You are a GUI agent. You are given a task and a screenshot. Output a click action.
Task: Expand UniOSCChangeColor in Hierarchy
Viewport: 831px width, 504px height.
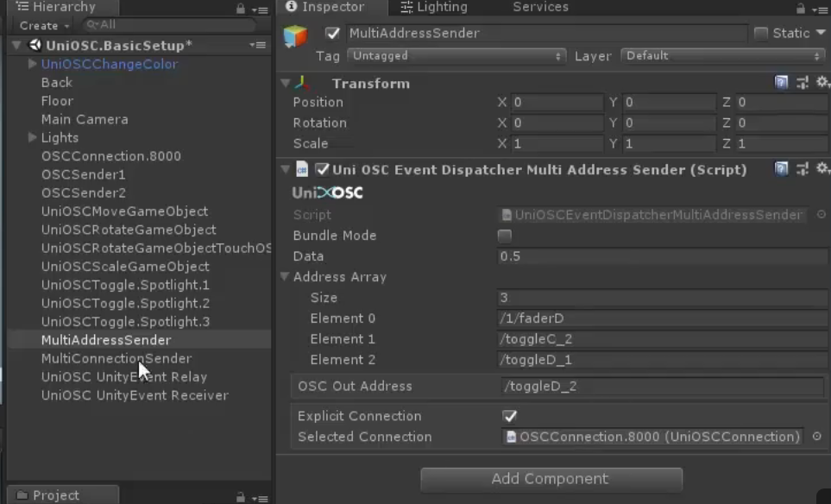pos(32,64)
